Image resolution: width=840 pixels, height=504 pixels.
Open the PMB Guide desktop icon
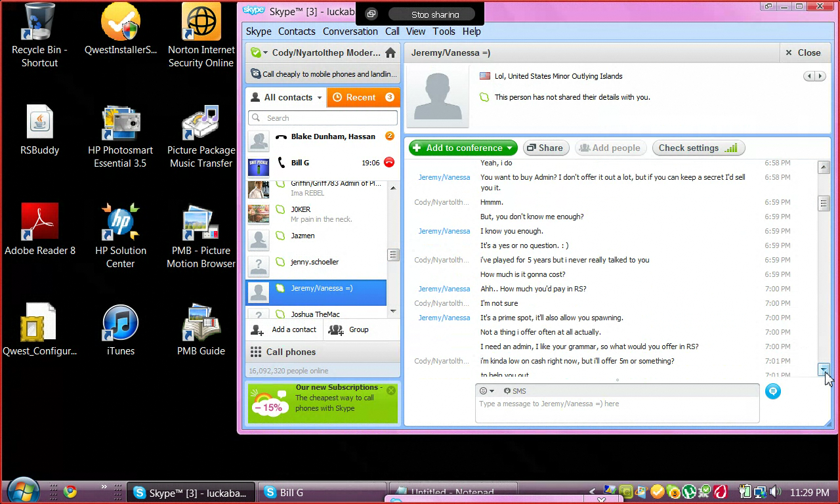tap(201, 331)
